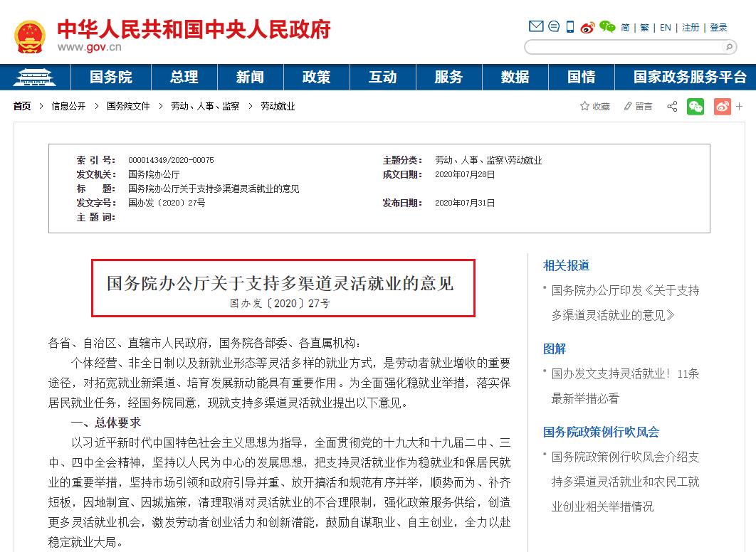
Task: Open related report 国务院办公厅印发 link
Action: point(625,302)
